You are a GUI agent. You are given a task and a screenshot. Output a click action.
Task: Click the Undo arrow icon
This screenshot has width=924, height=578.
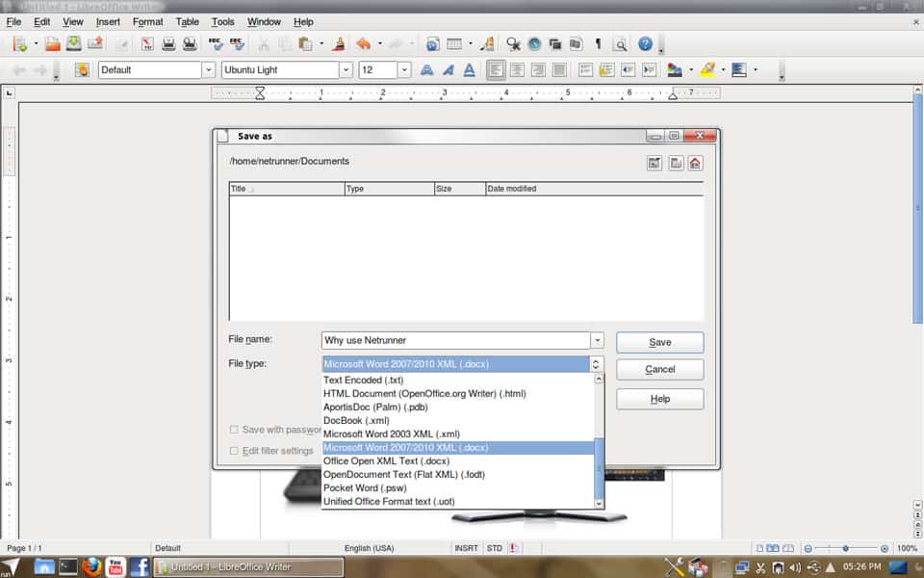[x=363, y=44]
